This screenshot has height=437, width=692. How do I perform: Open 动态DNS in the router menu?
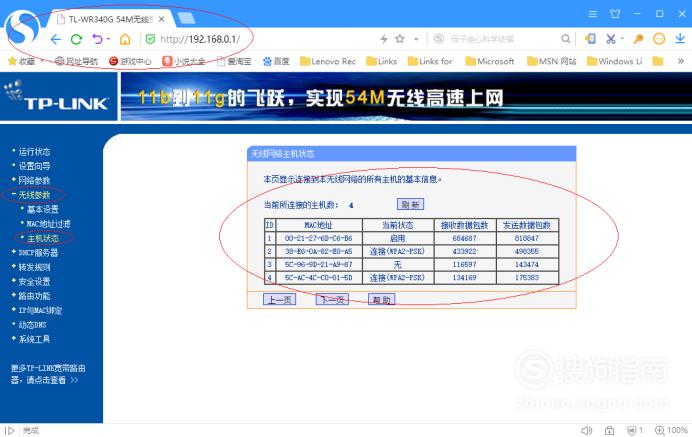[32, 325]
